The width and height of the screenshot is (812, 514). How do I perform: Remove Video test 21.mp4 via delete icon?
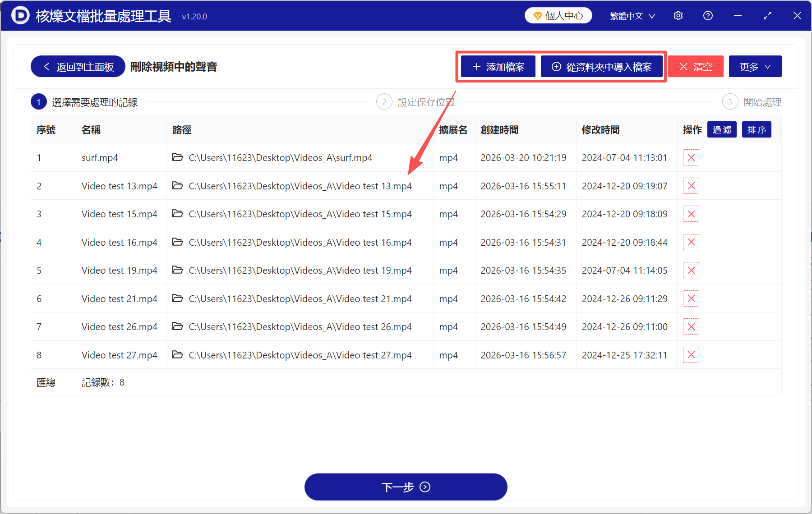tap(691, 298)
